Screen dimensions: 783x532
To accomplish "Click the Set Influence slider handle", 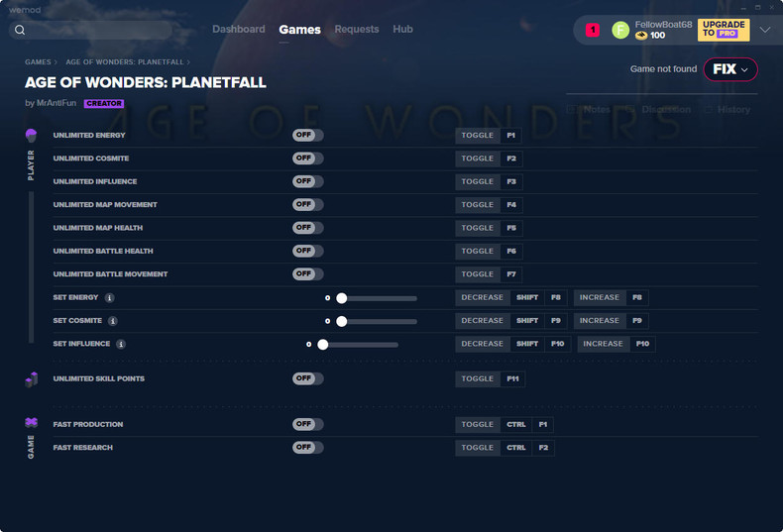I will 323,345.
